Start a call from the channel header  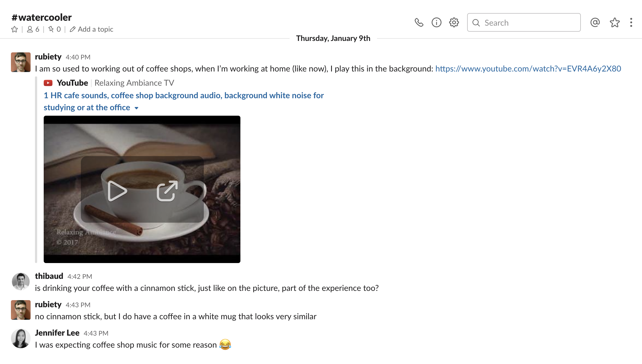(419, 22)
